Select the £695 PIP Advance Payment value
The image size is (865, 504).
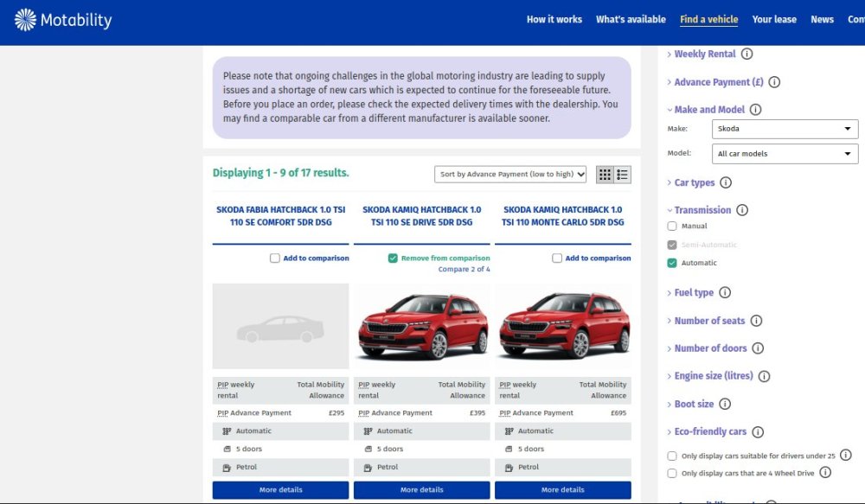click(618, 413)
